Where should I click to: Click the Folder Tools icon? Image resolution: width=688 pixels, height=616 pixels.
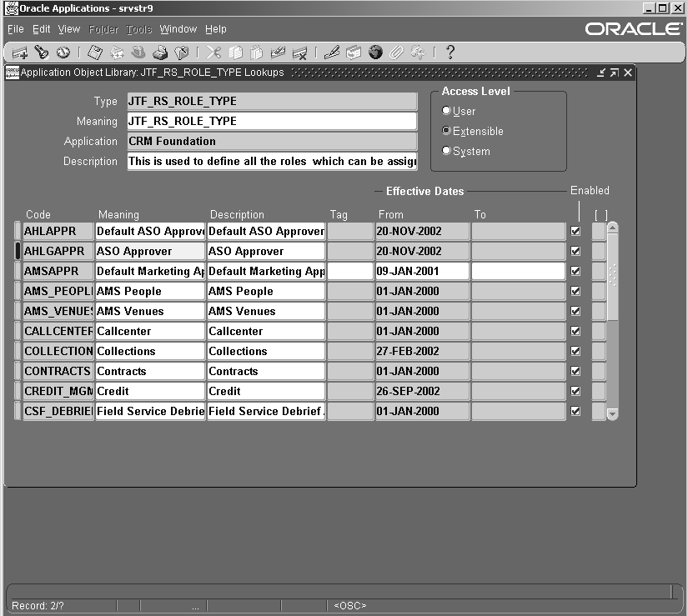418,53
